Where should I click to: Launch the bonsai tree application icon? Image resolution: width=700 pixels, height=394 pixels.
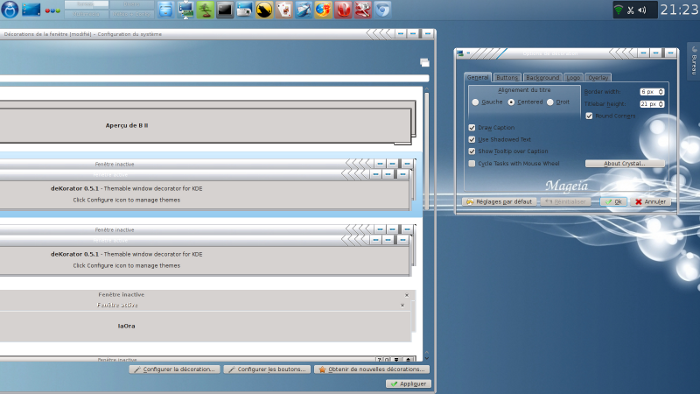pos(205,10)
